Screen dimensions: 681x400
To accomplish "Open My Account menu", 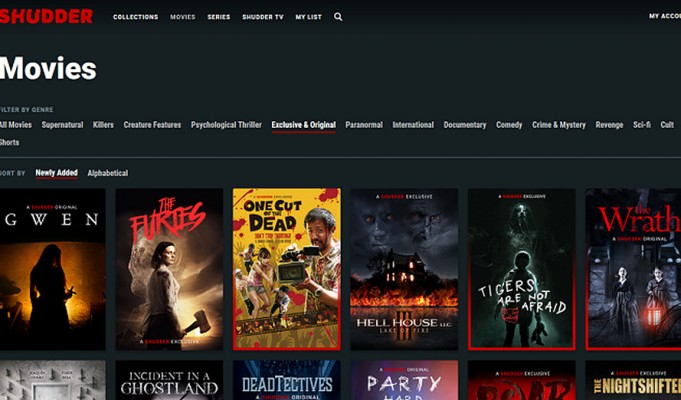I will [x=665, y=16].
